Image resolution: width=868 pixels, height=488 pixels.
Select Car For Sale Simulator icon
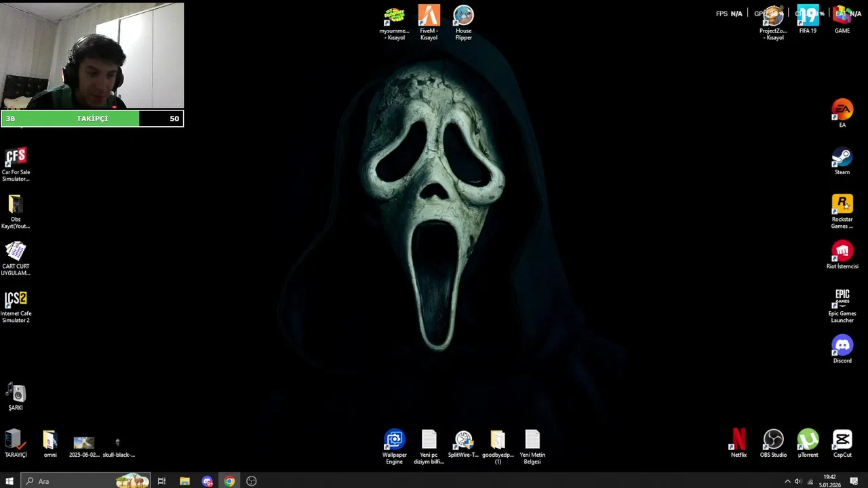(16, 164)
